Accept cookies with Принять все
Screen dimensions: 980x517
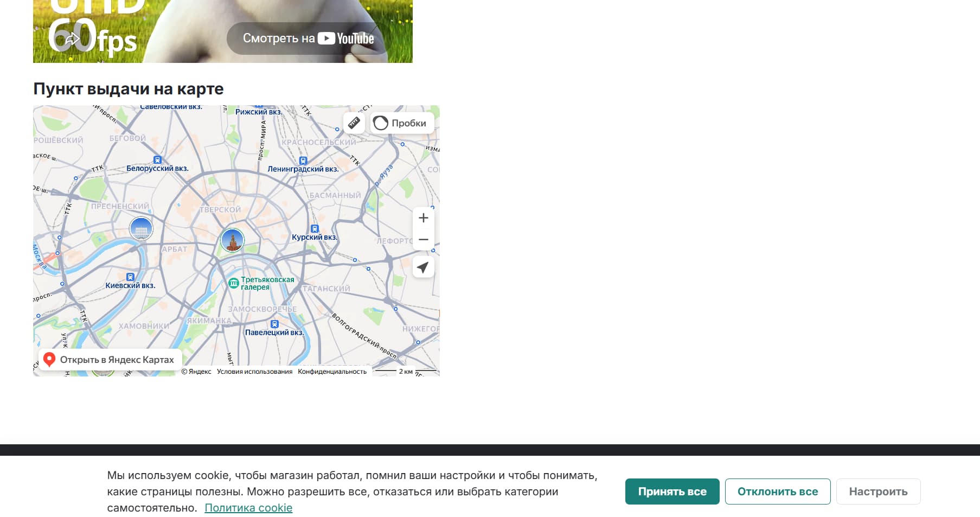(672, 492)
